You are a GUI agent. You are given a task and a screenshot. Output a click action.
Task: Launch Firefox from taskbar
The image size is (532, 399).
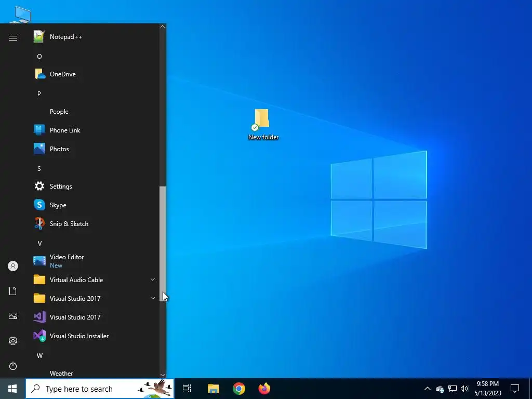[x=264, y=389]
